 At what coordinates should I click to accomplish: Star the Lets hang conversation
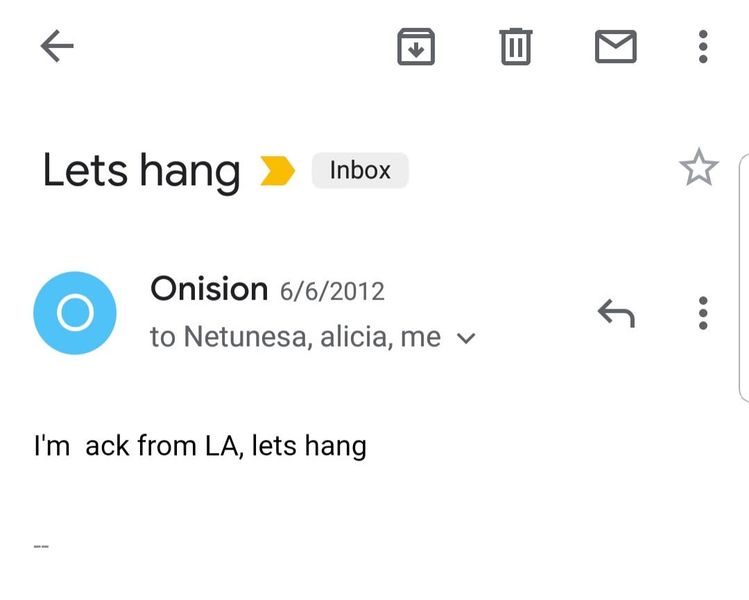point(698,168)
